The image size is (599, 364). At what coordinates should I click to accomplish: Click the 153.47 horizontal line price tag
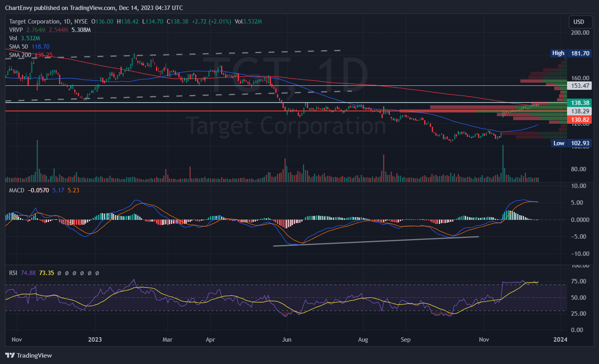click(580, 86)
